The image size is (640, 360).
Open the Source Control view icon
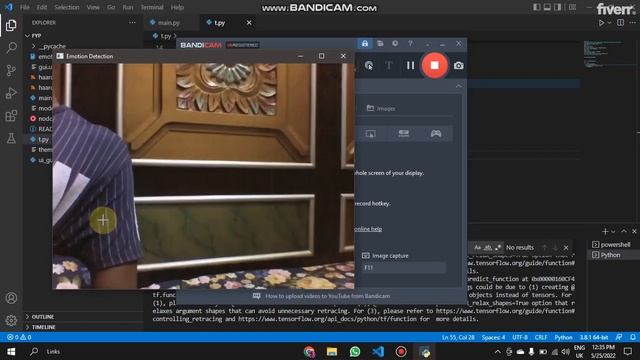(x=11, y=71)
